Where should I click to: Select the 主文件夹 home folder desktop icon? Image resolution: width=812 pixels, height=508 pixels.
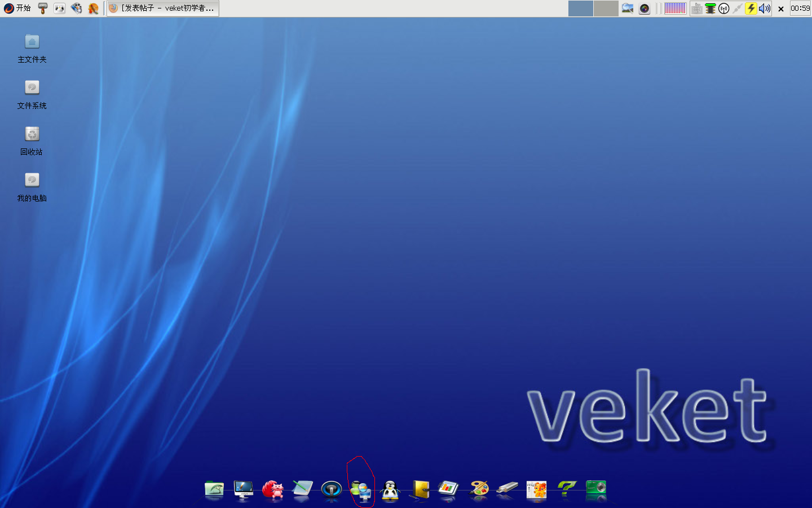click(x=32, y=49)
